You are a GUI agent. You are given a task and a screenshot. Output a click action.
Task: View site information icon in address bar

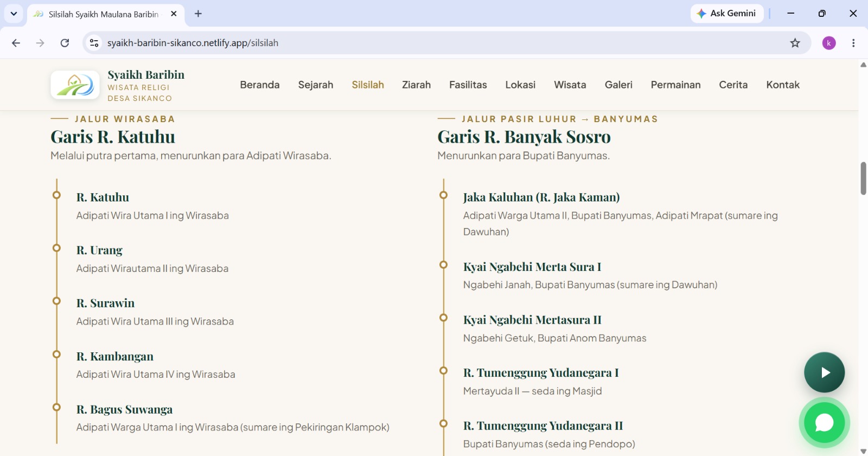(x=94, y=43)
